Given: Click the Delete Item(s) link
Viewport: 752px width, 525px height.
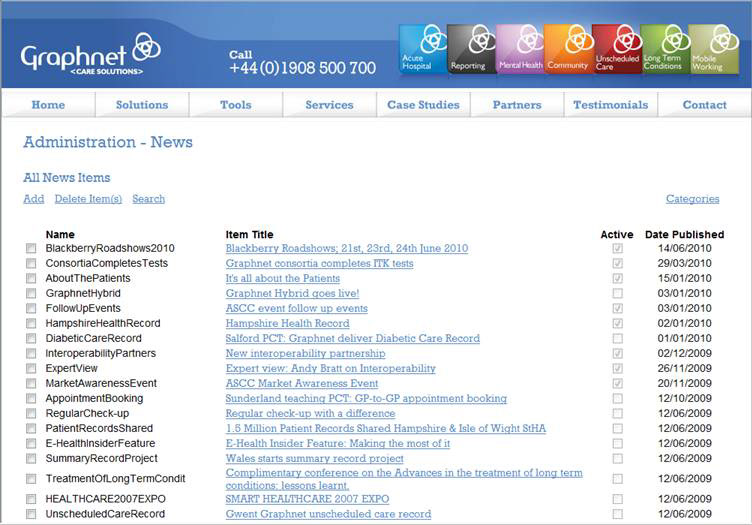Looking at the screenshot, I should point(88,199).
